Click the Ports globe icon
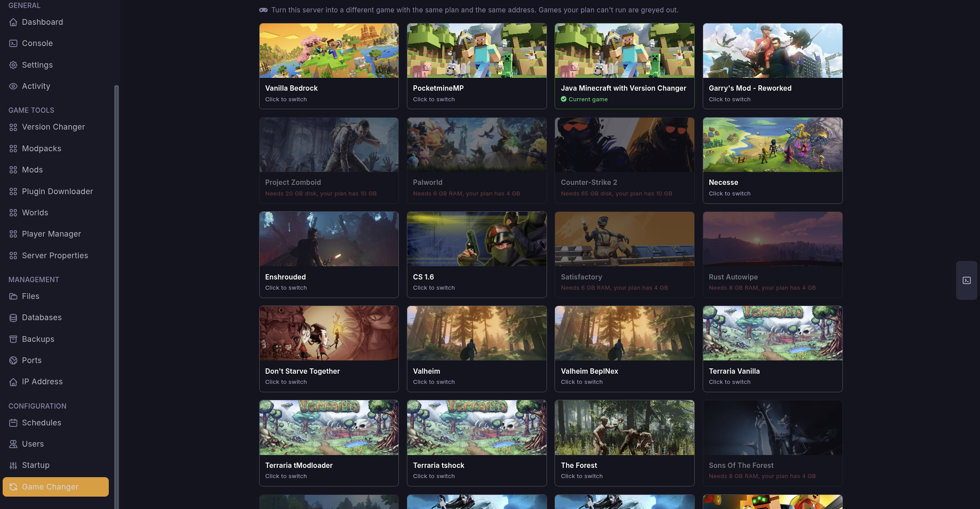This screenshot has height=509, width=980. coord(13,360)
